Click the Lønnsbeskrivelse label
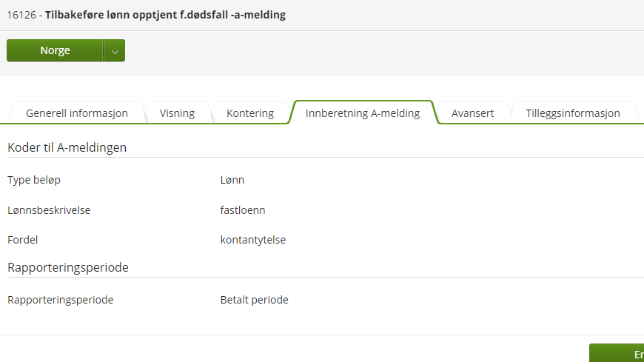 (49, 210)
